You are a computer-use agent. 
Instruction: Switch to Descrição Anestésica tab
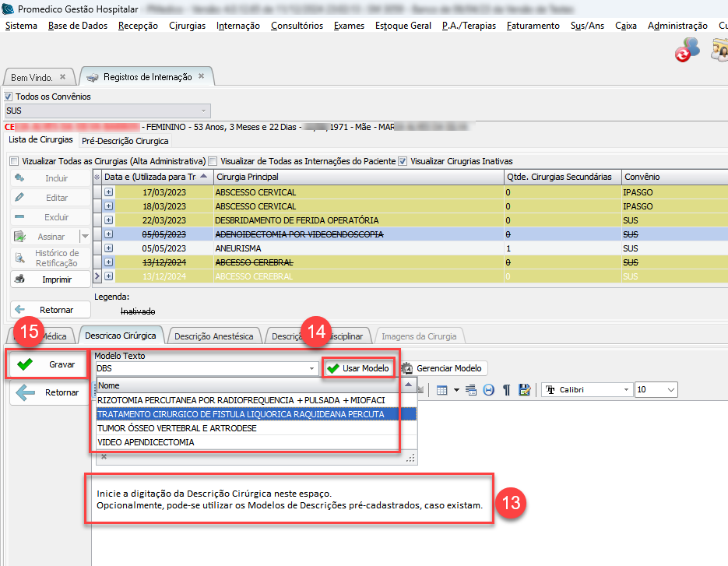[x=213, y=336]
